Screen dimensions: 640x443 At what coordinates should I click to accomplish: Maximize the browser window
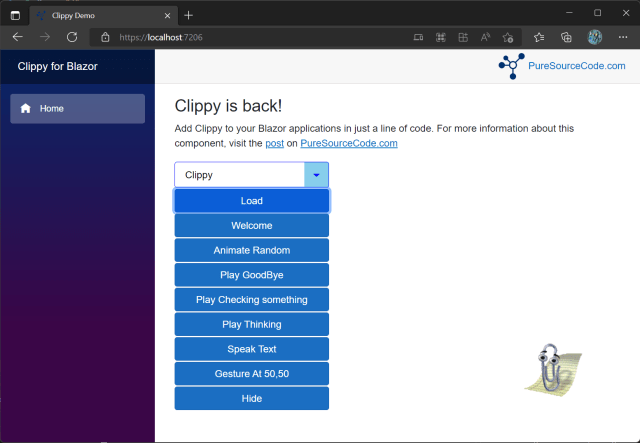coord(598,13)
